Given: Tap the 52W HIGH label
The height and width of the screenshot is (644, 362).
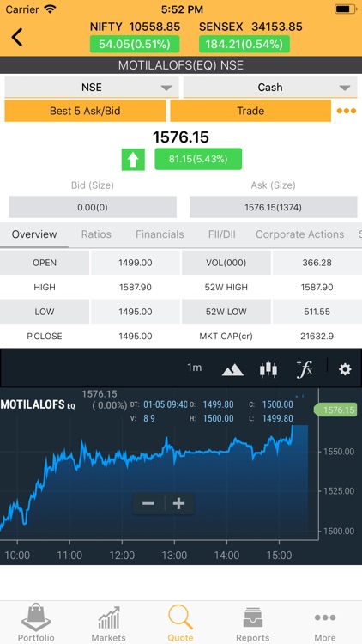Looking at the screenshot, I should pyautogui.click(x=226, y=288).
